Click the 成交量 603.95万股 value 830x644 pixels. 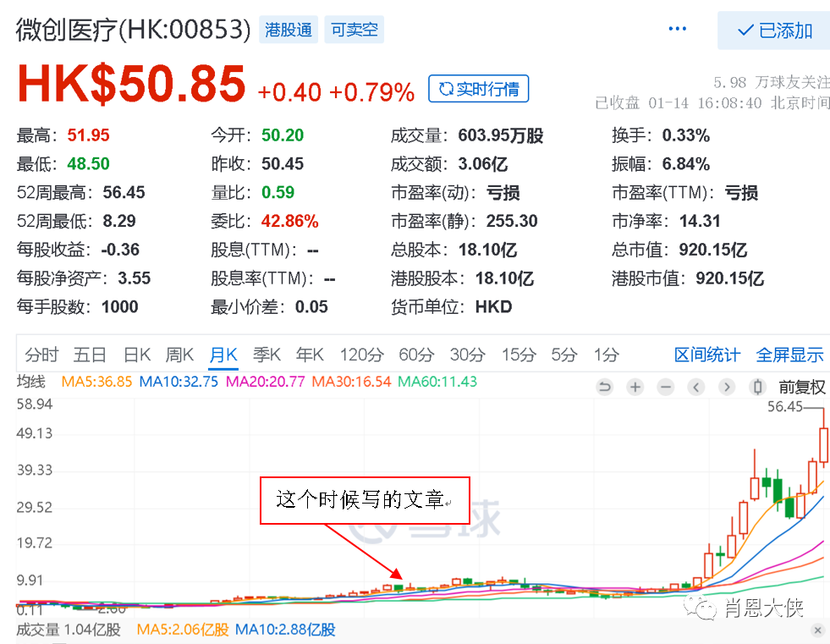coord(501,135)
